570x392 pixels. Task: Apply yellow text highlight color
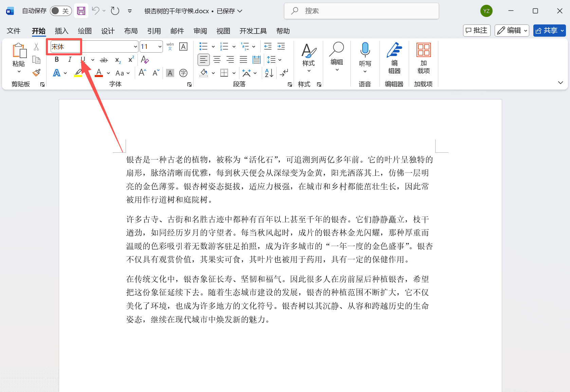click(x=77, y=73)
